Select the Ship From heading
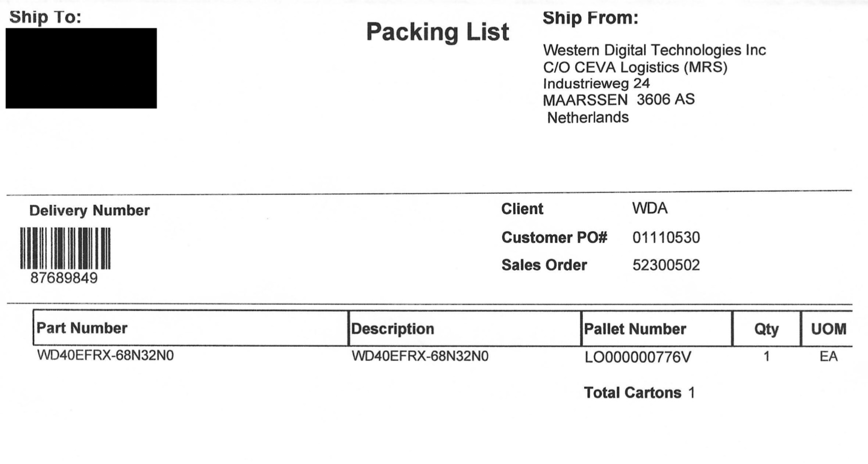The image size is (868, 464). [590, 18]
